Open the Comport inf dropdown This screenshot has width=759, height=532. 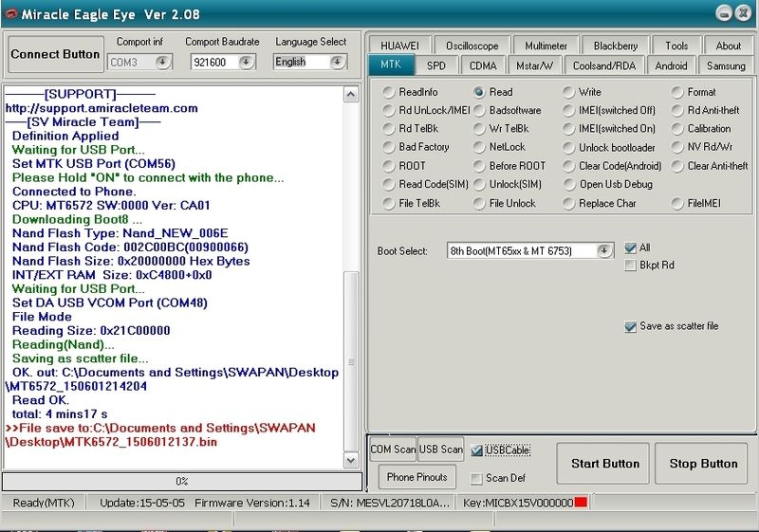(162, 62)
